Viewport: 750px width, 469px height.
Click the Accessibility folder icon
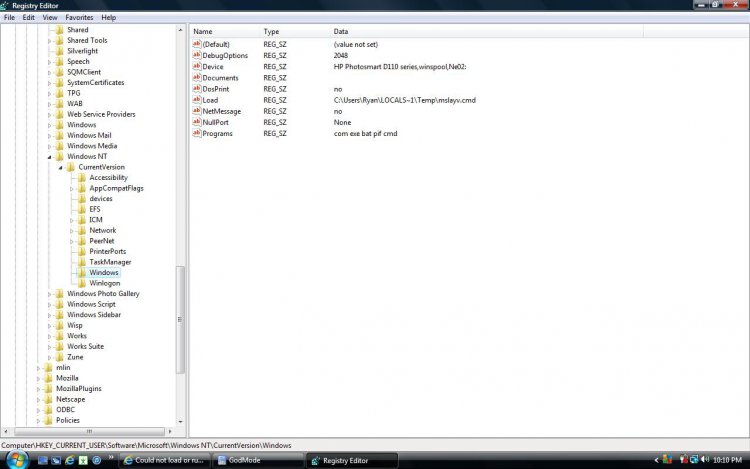point(82,177)
